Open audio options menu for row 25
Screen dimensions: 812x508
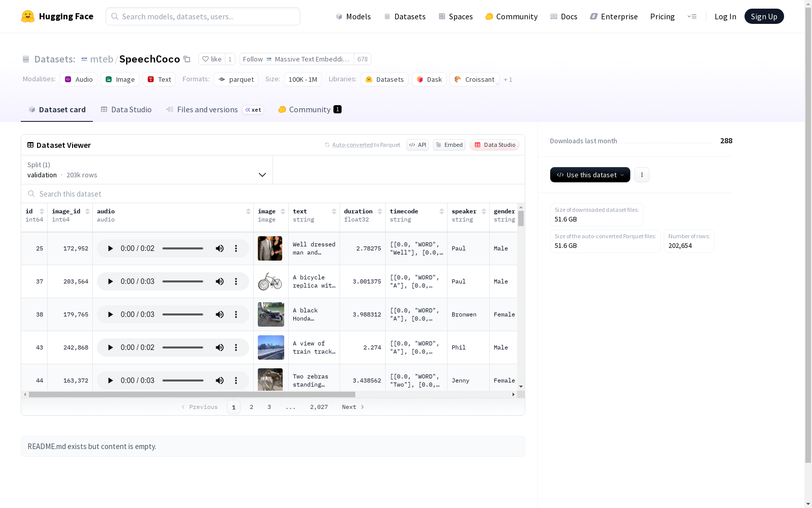click(x=236, y=248)
